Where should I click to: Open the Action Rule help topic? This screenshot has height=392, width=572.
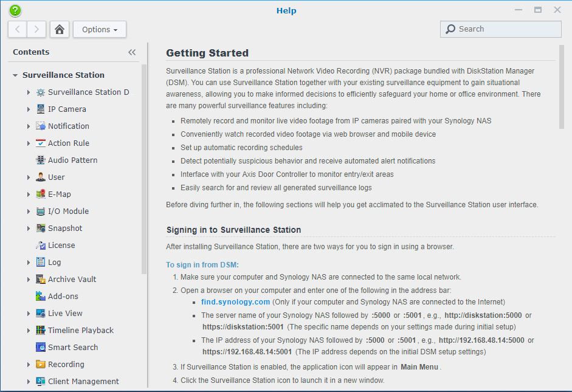[x=69, y=143]
